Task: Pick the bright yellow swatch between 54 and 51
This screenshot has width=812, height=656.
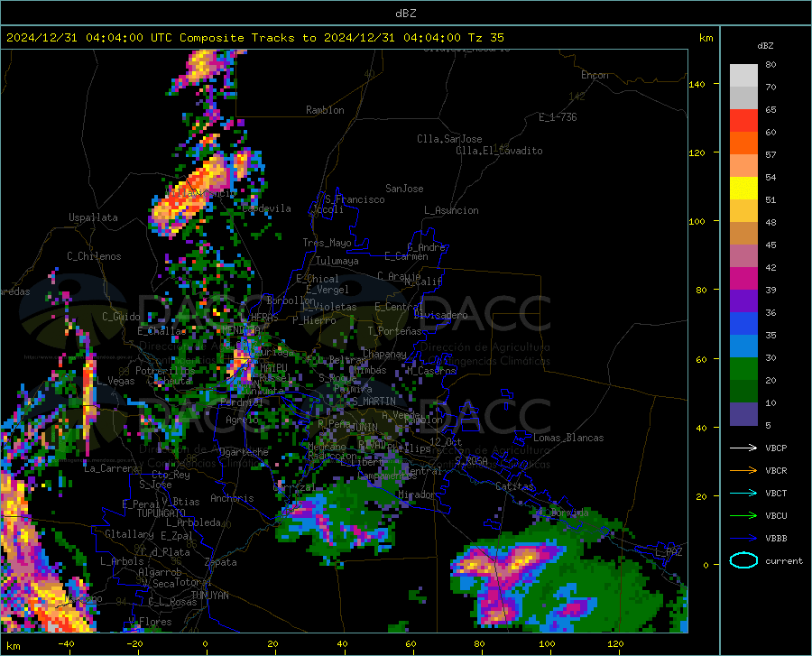Action: pyautogui.click(x=743, y=189)
